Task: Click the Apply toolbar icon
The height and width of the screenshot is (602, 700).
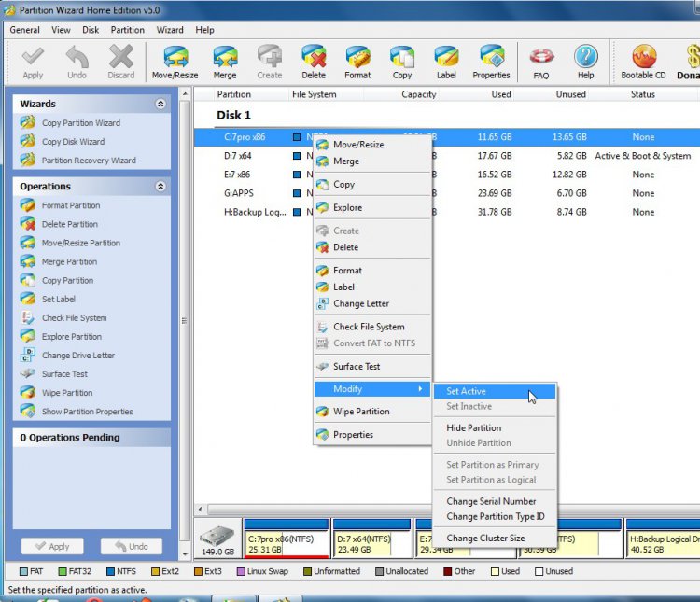Action: tap(33, 63)
